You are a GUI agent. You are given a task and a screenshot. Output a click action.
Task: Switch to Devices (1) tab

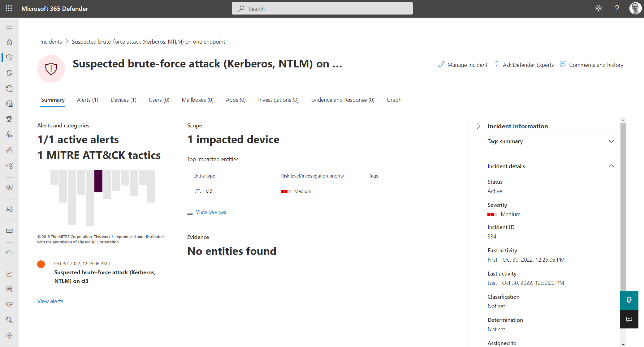click(x=123, y=100)
